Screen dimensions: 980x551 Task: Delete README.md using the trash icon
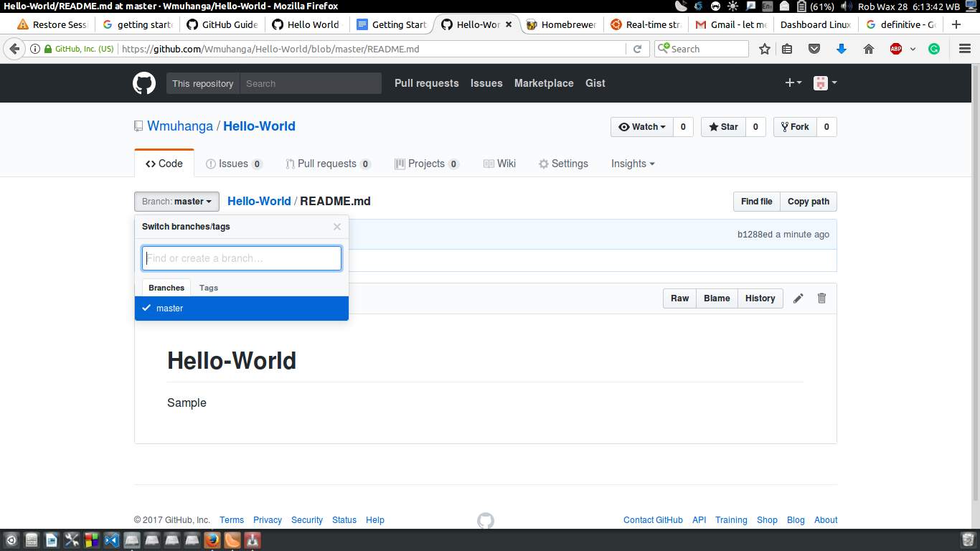pos(821,298)
